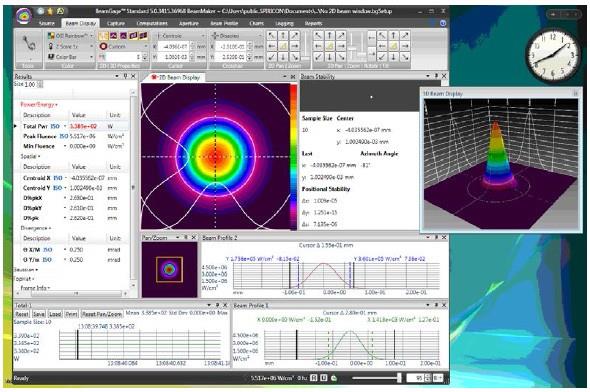This screenshot has width=590, height=392.
Task: Click the up arrow in 2D Pan/Zoom group
Action: [x=283, y=36]
